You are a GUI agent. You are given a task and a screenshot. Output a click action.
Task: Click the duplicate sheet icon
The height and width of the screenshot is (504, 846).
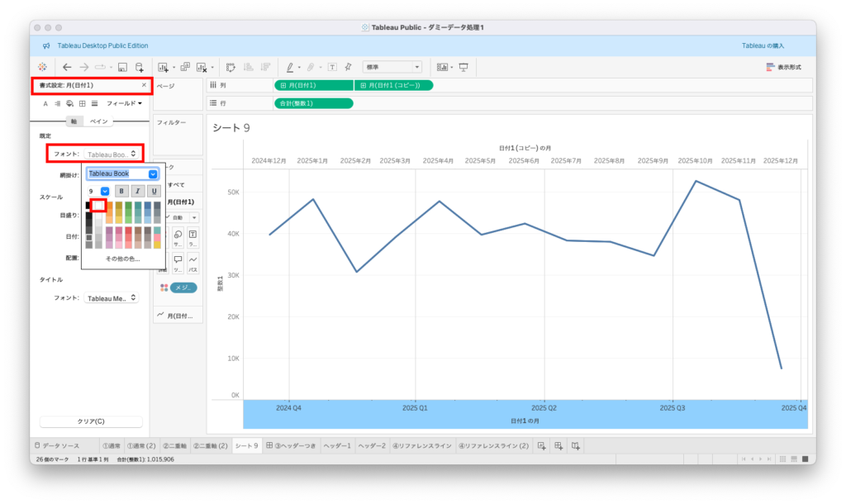[185, 67]
